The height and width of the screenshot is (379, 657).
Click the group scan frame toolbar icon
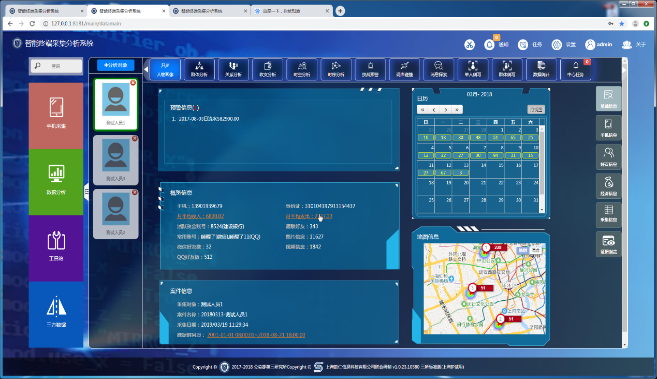tap(507, 69)
